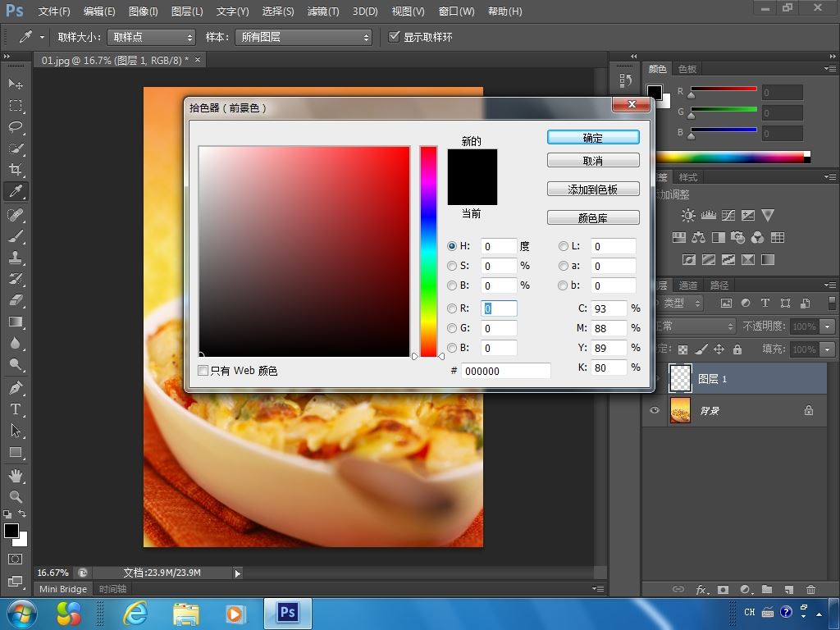Select the Horizontal Type tool
This screenshot has width=840, height=630.
16,409
